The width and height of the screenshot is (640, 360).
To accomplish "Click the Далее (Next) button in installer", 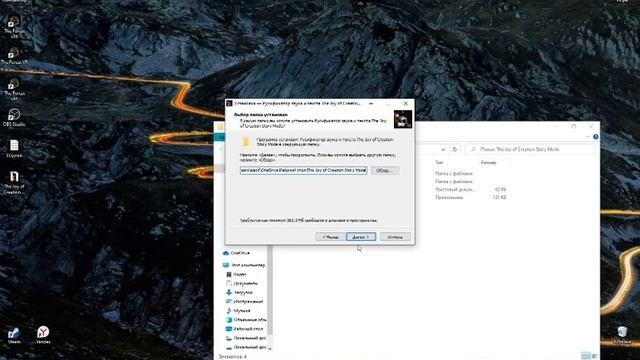I will click(361, 237).
